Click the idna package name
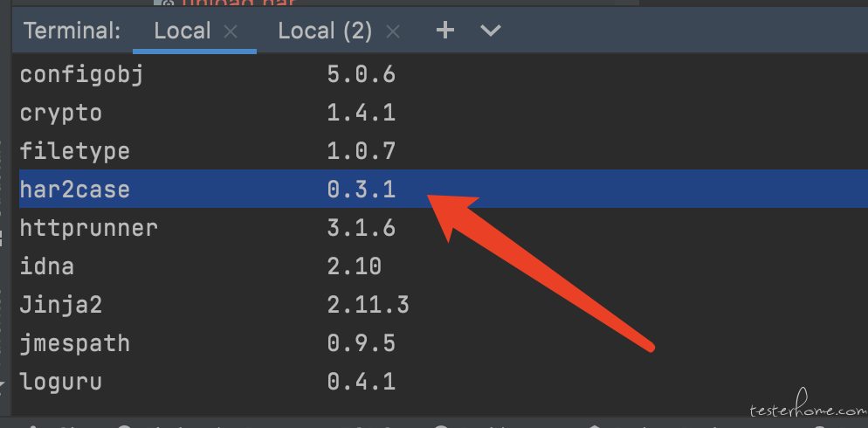The image size is (868, 428). pyautogui.click(x=46, y=266)
